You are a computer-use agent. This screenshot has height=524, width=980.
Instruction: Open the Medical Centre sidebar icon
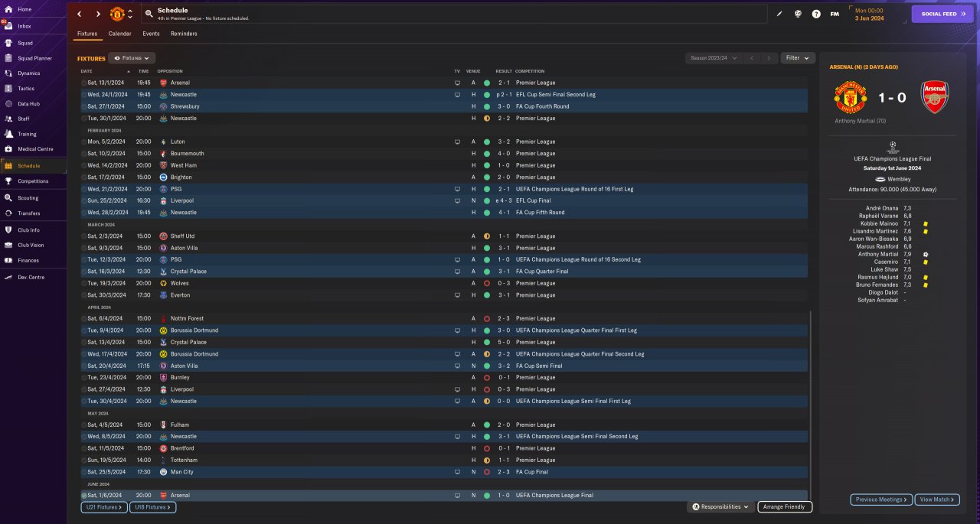(x=8, y=149)
